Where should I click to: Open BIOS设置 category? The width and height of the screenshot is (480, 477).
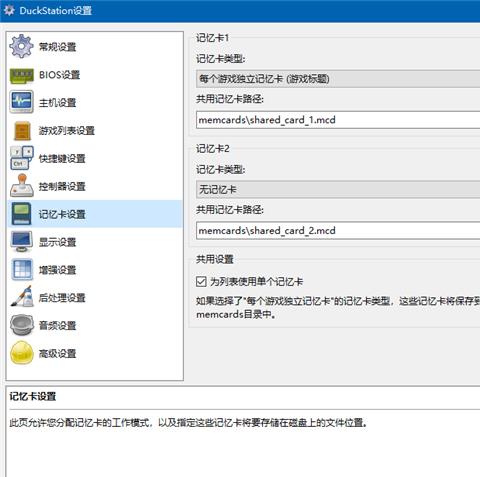95,75
